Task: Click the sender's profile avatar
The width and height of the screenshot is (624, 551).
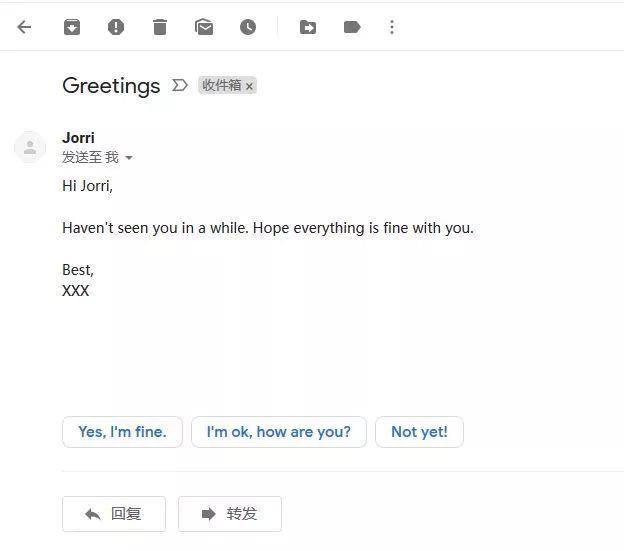Action: pos(30,147)
